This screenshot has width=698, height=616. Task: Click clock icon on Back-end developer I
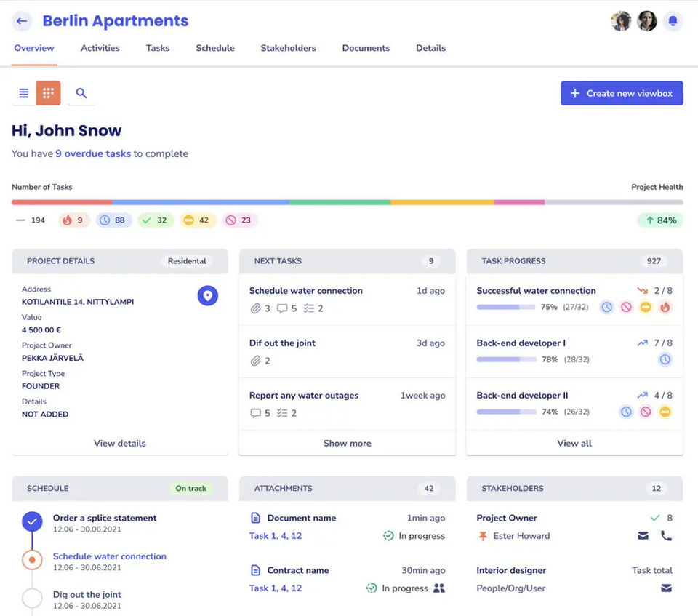pos(665,359)
